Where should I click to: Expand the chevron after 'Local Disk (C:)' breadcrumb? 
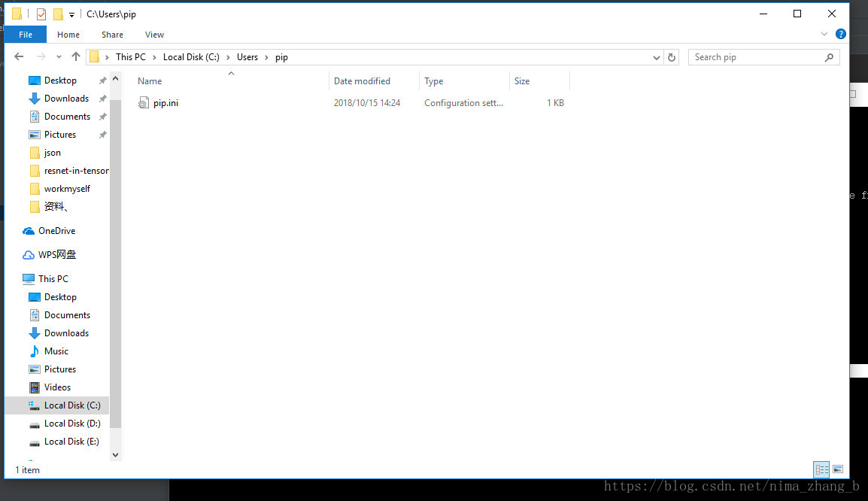228,58
